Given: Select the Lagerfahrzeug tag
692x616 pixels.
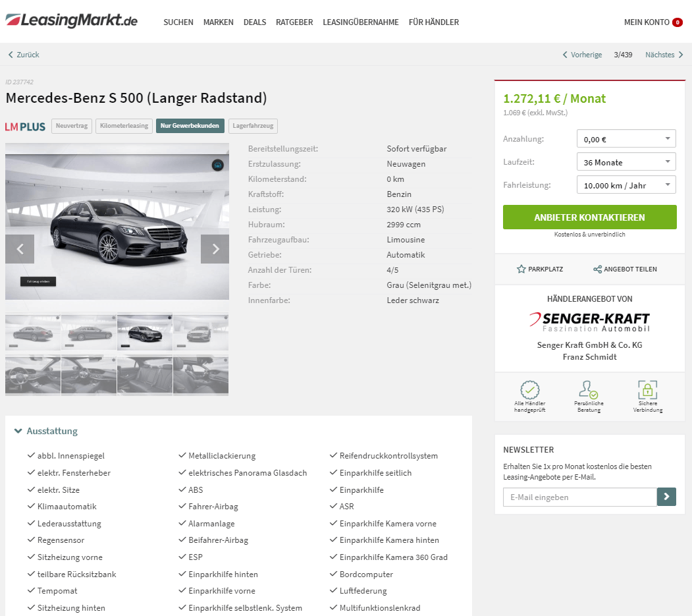Looking at the screenshot, I should pos(253,126).
